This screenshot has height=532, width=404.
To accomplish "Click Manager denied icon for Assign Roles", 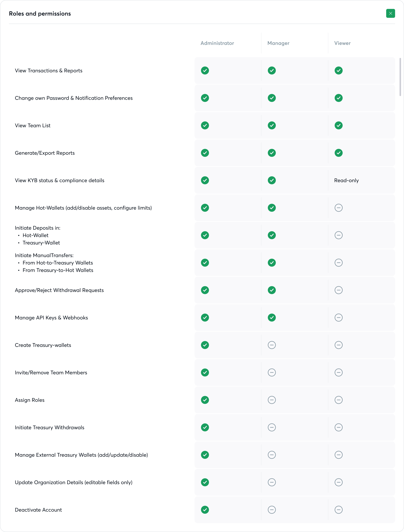I will pyautogui.click(x=272, y=400).
